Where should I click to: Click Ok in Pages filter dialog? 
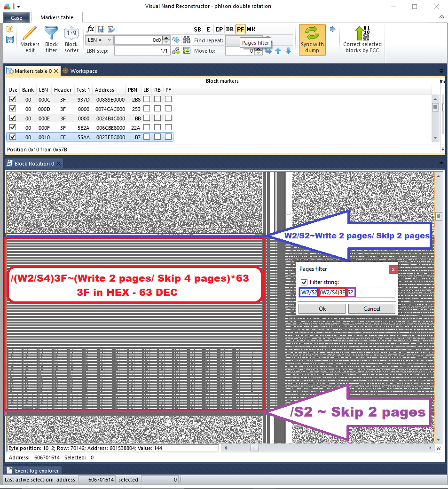click(x=322, y=309)
